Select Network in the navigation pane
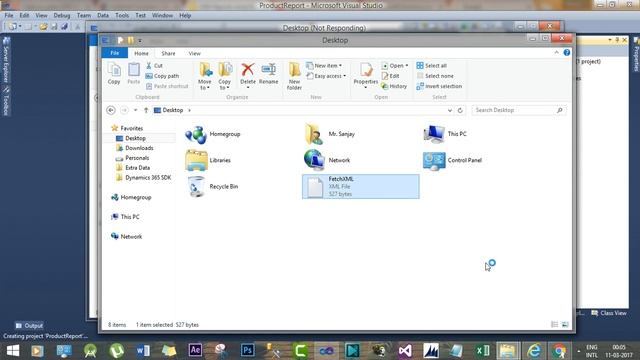Screen dimensions: 640x360 coord(131,236)
